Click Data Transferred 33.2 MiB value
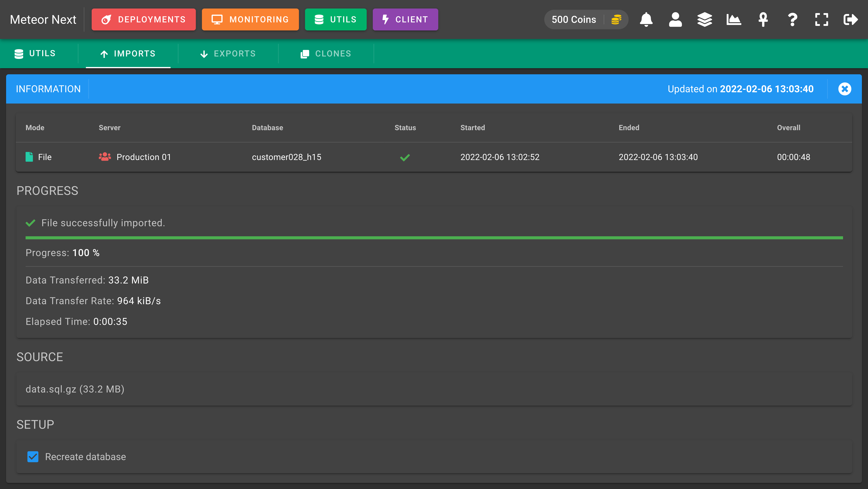Viewport: 868px width, 489px height. pyautogui.click(x=128, y=280)
